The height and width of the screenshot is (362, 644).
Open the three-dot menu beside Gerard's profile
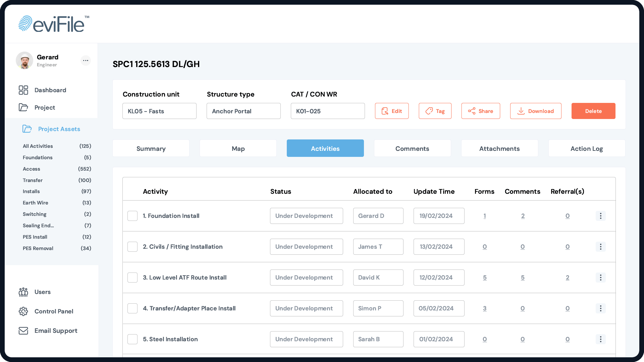(86, 61)
